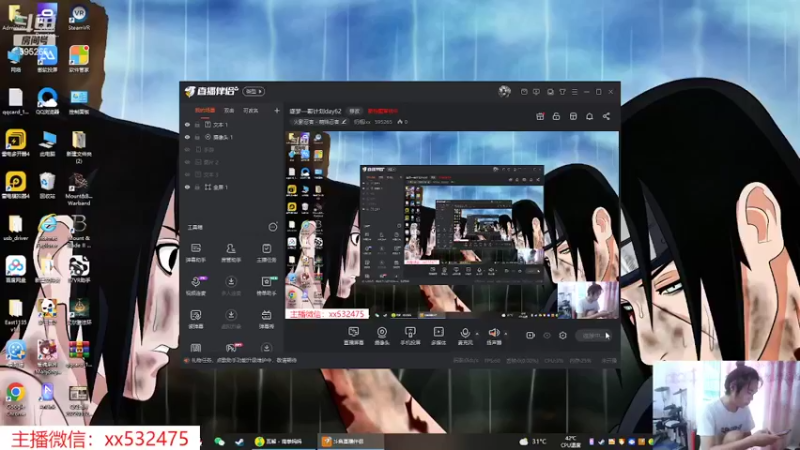Click the gift task notice in the status bar
Image resolution: width=800 pixels, height=450 pixels.
[x=241, y=360]
